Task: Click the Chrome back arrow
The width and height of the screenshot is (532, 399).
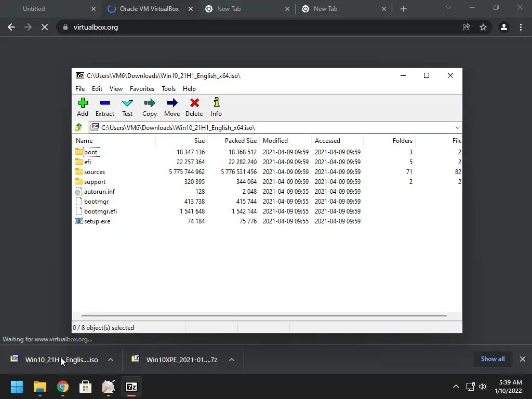Action: [x=11, y=27]
